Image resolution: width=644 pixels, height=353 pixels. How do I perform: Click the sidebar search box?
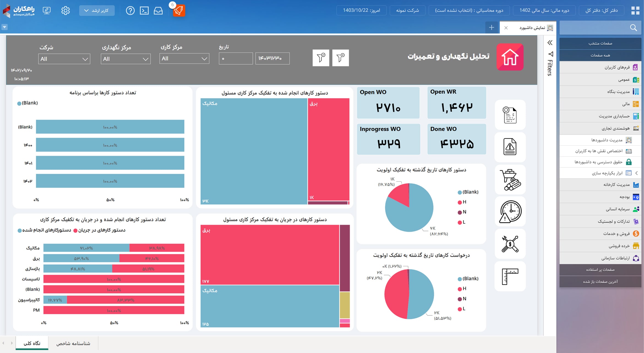pos(600,27)
